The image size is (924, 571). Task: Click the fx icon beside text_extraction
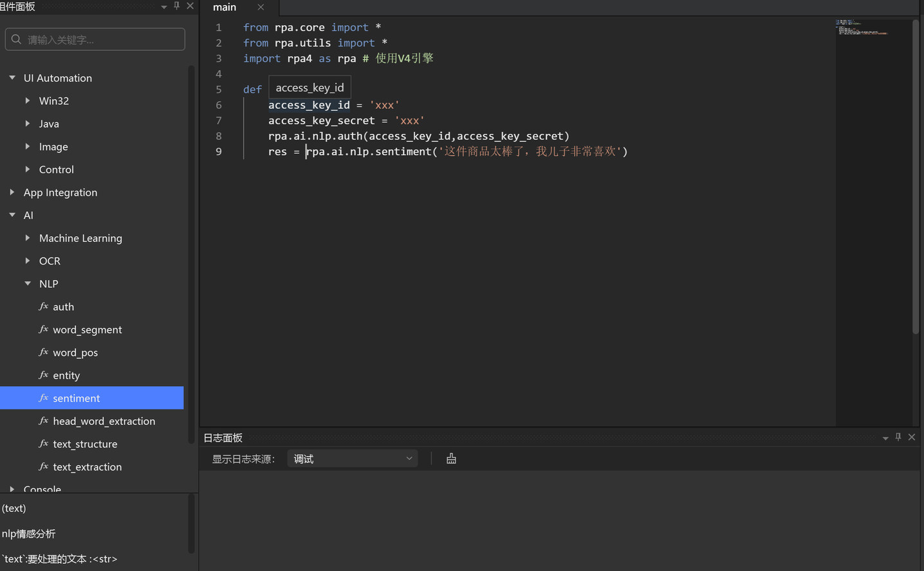coord(43,467)
